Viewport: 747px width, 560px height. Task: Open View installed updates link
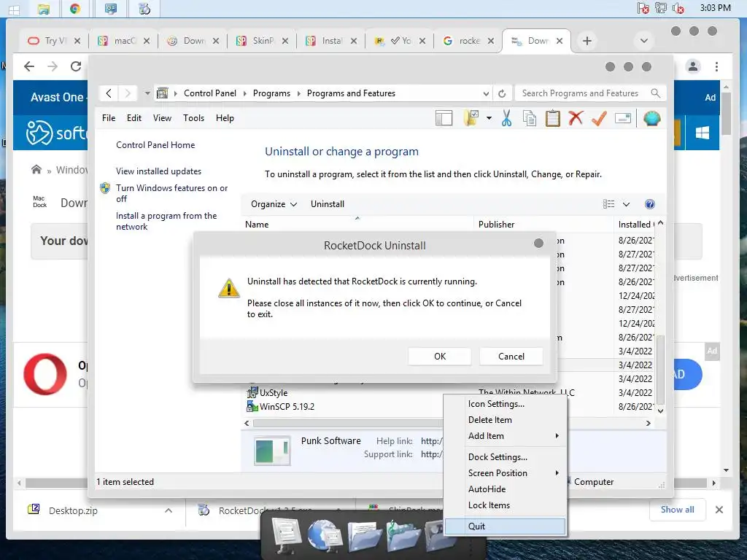[x=158, y=171]
